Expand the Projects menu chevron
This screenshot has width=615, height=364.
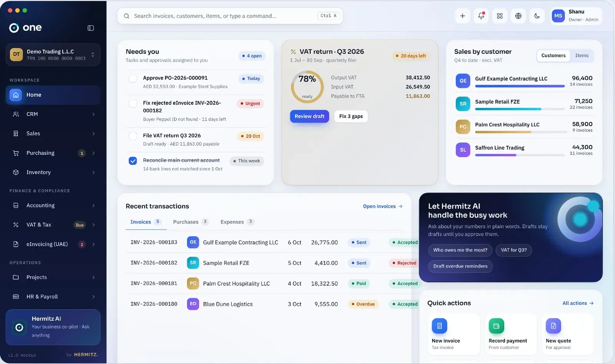tap(93, 277)
